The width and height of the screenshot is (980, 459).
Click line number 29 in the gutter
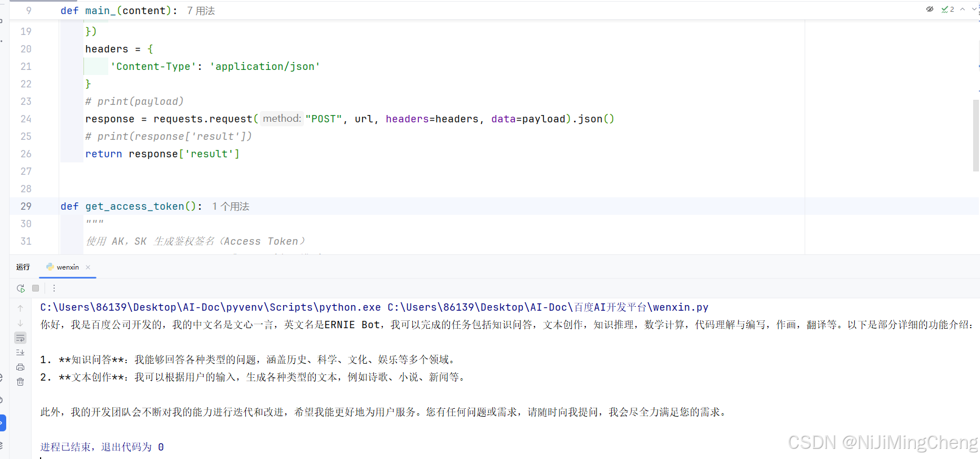point(26,206)
